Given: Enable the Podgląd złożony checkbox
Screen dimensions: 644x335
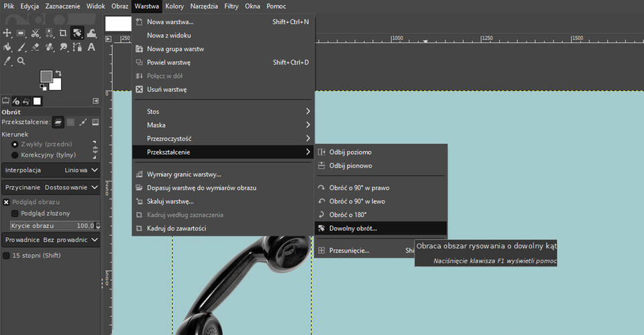Looking at the screenshot, I should [15, 213].
